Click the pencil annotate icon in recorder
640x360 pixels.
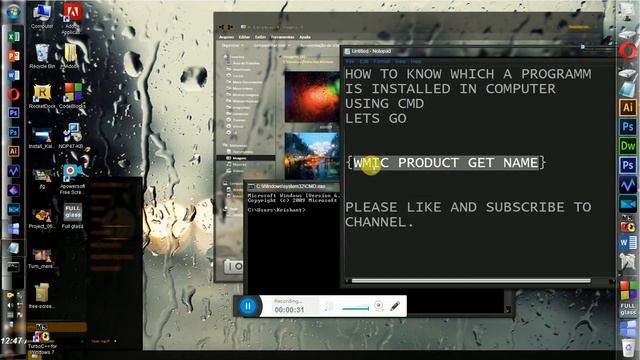click(x=395, y=306)
